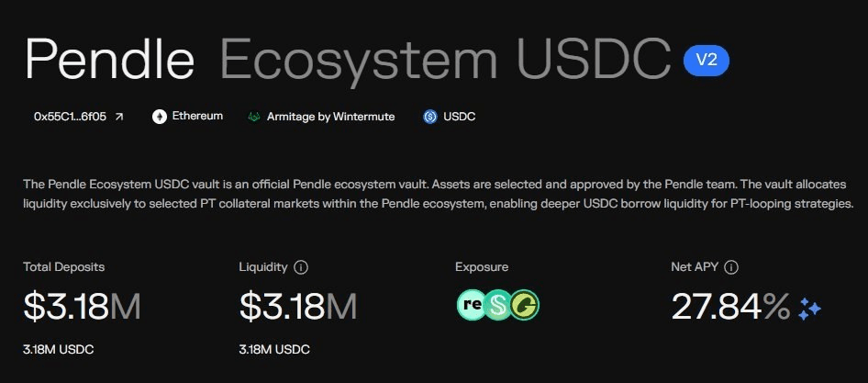Click the 27.84% Net APY value
This screenshot has height=383, width=868.
(x=730, y=307)
